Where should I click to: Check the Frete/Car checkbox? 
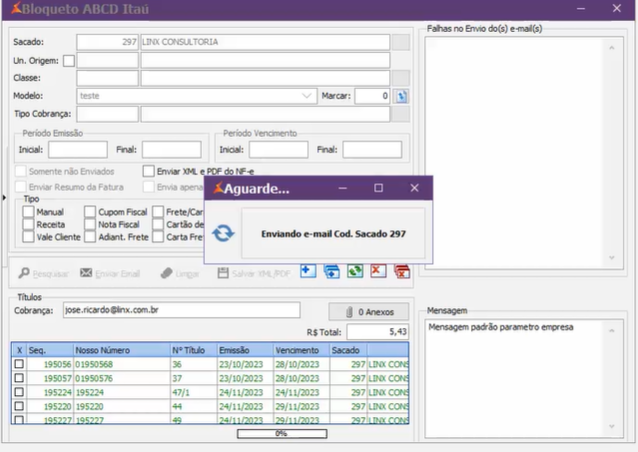pyautogui.click(x=158, y=212)
